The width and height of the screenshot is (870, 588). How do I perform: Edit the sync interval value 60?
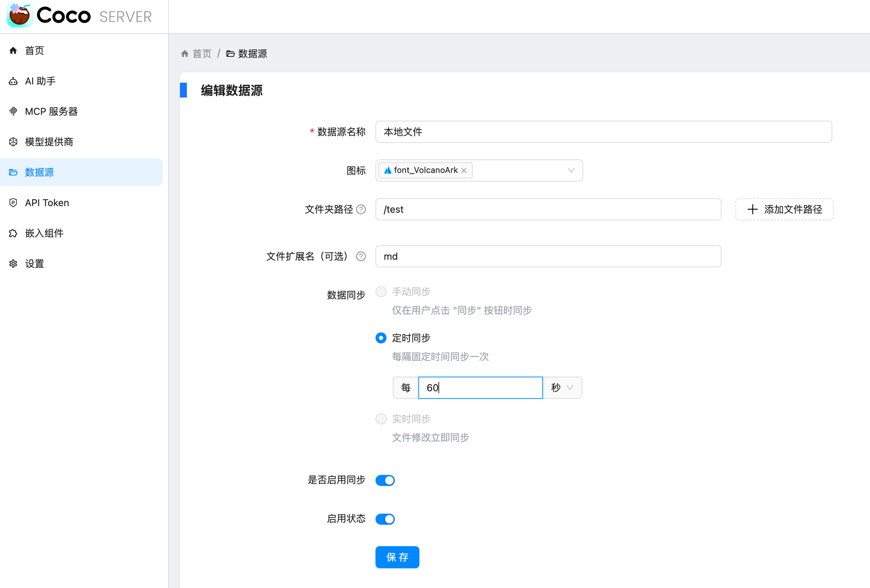[x=480, y=387]
